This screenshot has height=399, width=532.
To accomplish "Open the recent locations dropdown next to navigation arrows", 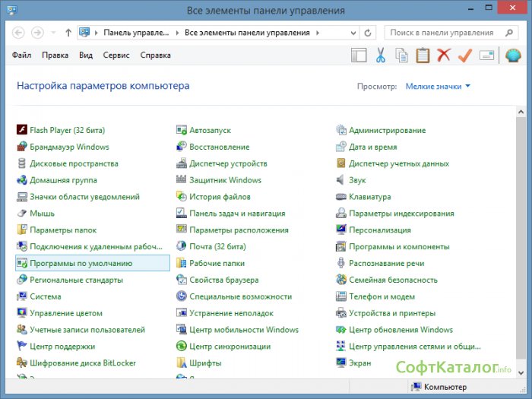I will pyautogui.click(x=53, y=33).
